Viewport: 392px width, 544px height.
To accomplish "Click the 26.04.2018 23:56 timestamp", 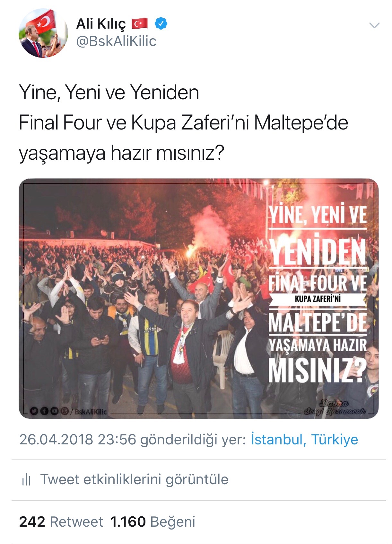I will point(78,439).
